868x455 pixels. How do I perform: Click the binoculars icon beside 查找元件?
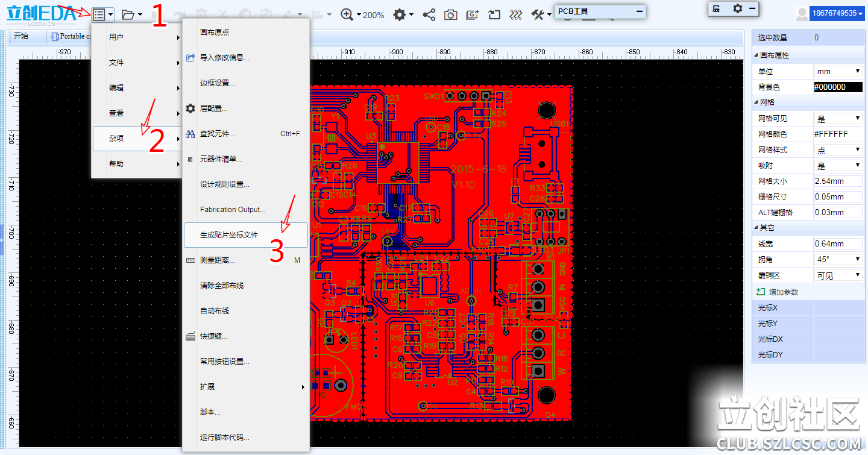coord(190,134)
